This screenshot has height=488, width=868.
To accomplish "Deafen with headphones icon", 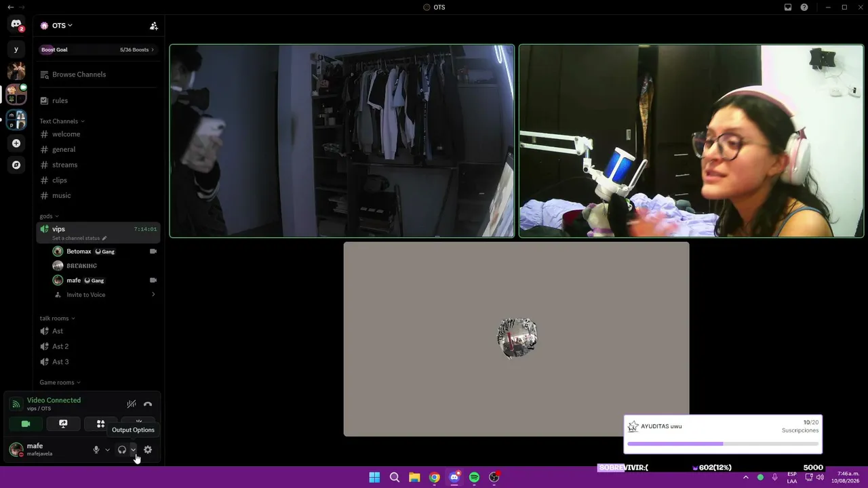I will coord(122,449).
